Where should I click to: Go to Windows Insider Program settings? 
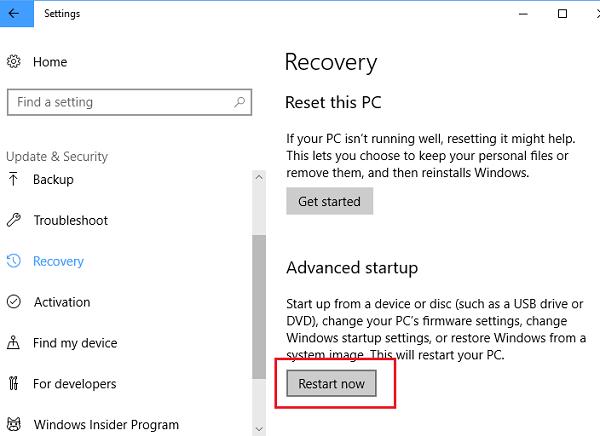click(x=106, y=425)
